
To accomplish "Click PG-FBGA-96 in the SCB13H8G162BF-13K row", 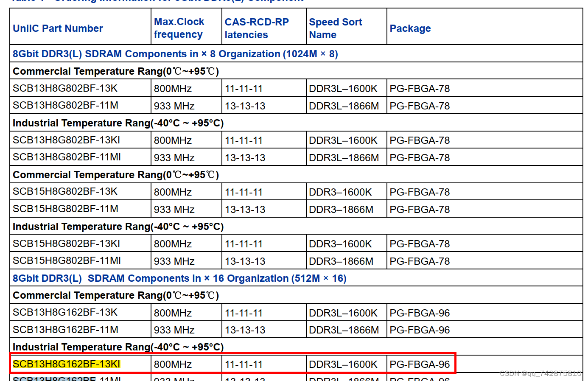I will [x=420, y=313].
